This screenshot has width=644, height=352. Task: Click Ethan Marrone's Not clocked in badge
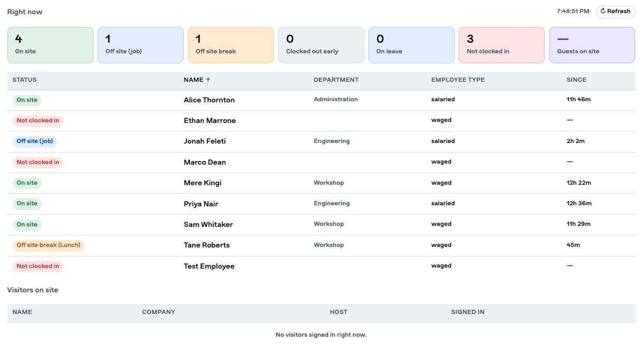(x=38, y=121)
